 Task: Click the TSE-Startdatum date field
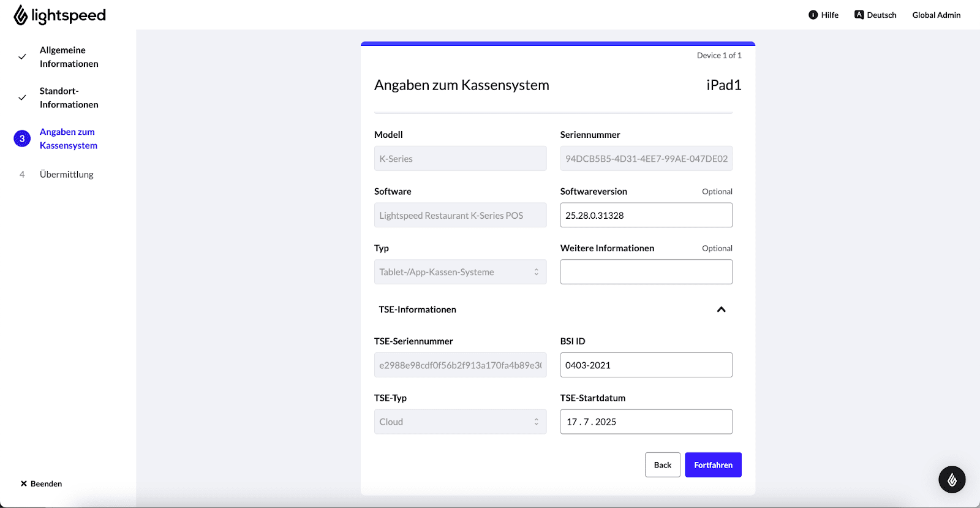(646, 422)
